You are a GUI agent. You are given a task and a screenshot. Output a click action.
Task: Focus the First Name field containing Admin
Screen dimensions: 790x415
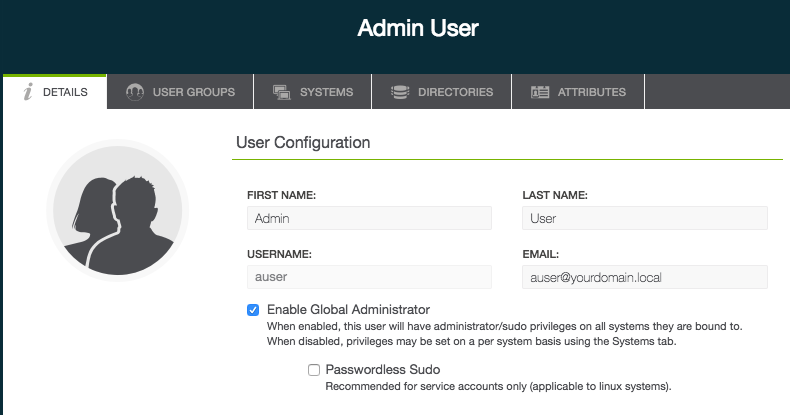click(x=369, y=218)
